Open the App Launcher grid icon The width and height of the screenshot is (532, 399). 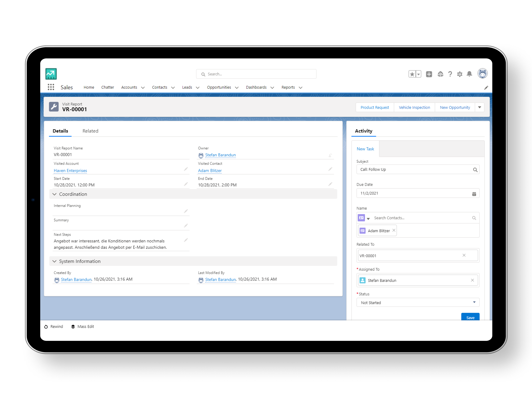point(51,87)
